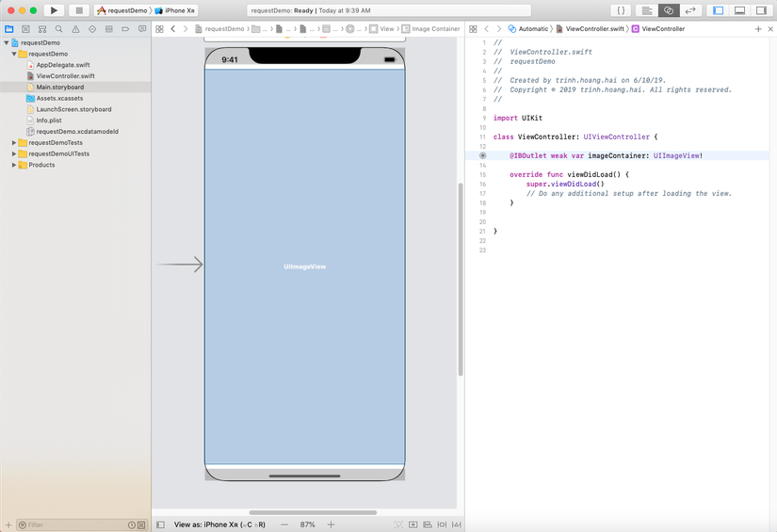Open AppDelegate.swift from file list
777x532 pixels.
point(63,65)
